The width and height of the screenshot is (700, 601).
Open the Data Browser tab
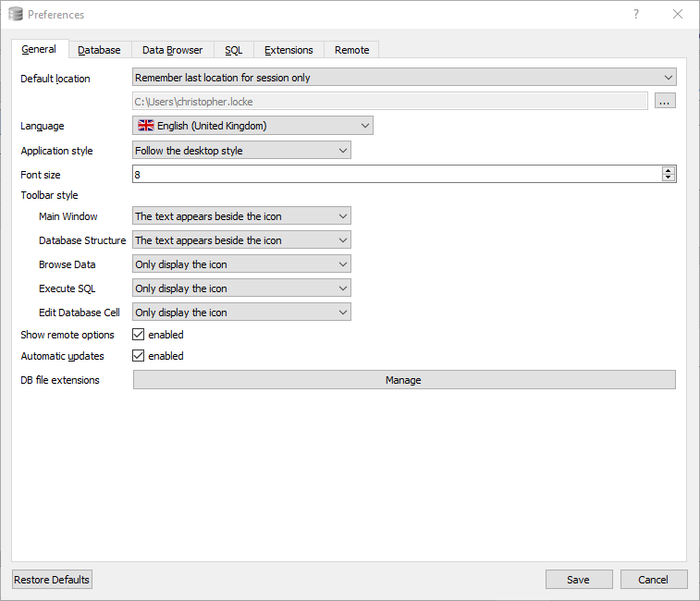pyautogui.click(x=172, y=50)
